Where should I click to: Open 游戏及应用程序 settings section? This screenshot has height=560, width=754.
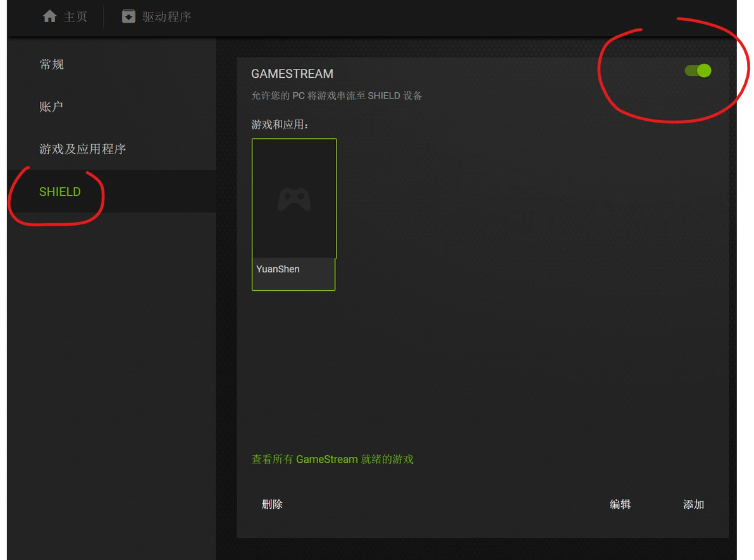[x=111, y=149]
